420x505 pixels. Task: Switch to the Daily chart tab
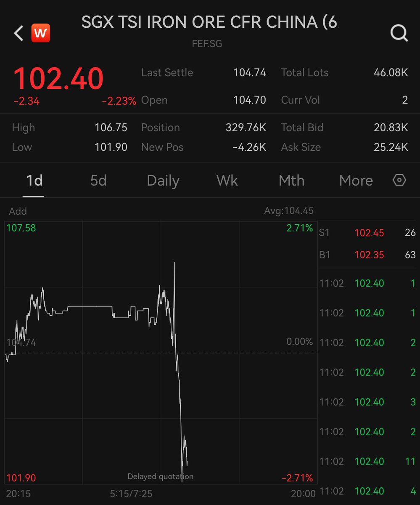163,181
